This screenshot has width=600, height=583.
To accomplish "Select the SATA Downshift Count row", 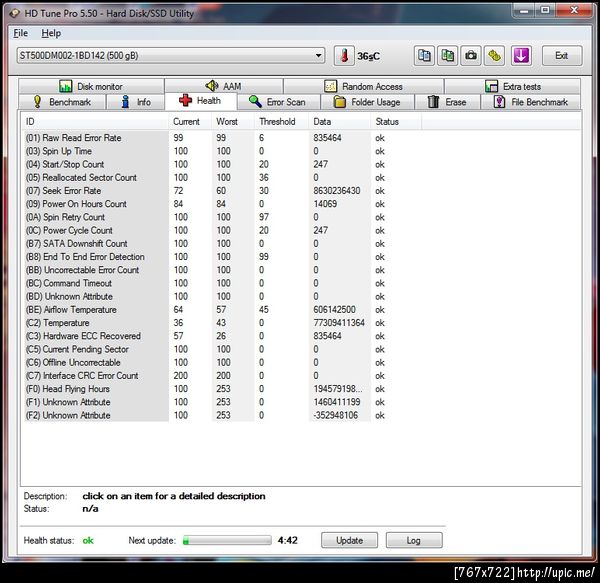I will 223,243.
